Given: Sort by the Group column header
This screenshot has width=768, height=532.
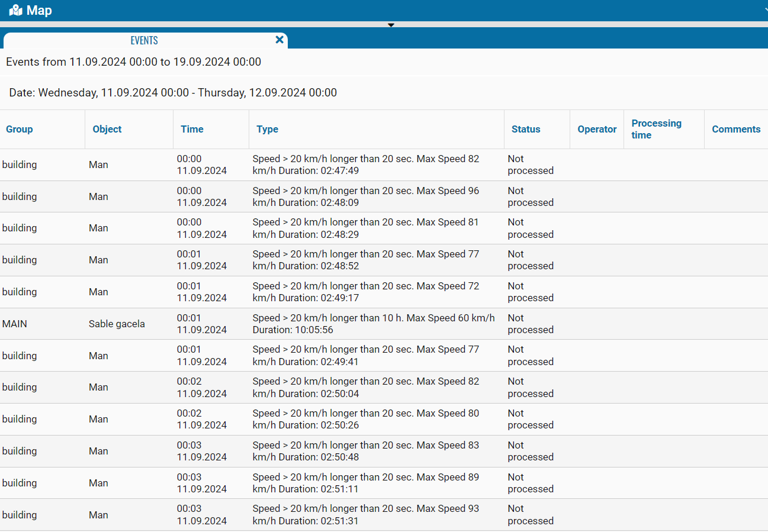Looking at the screenshot, I should pyautogui.click(x=20, y=129).
